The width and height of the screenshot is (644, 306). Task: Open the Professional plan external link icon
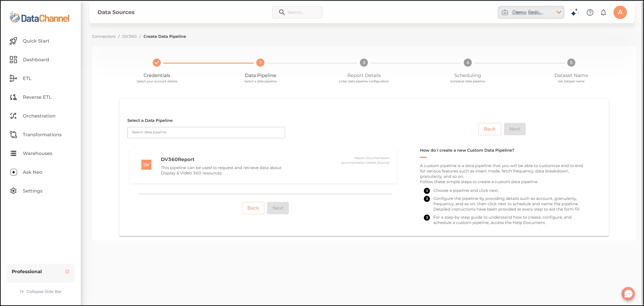(67, 272)
